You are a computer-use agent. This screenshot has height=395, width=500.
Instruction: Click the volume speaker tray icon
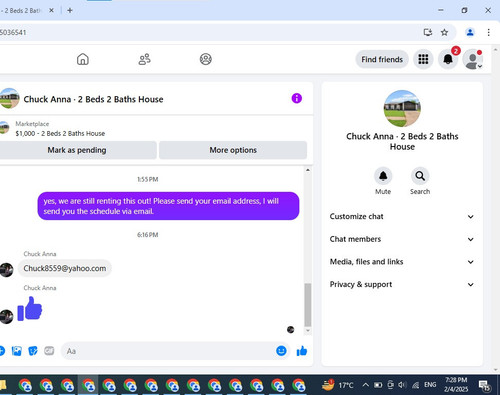tap(402, 385)
